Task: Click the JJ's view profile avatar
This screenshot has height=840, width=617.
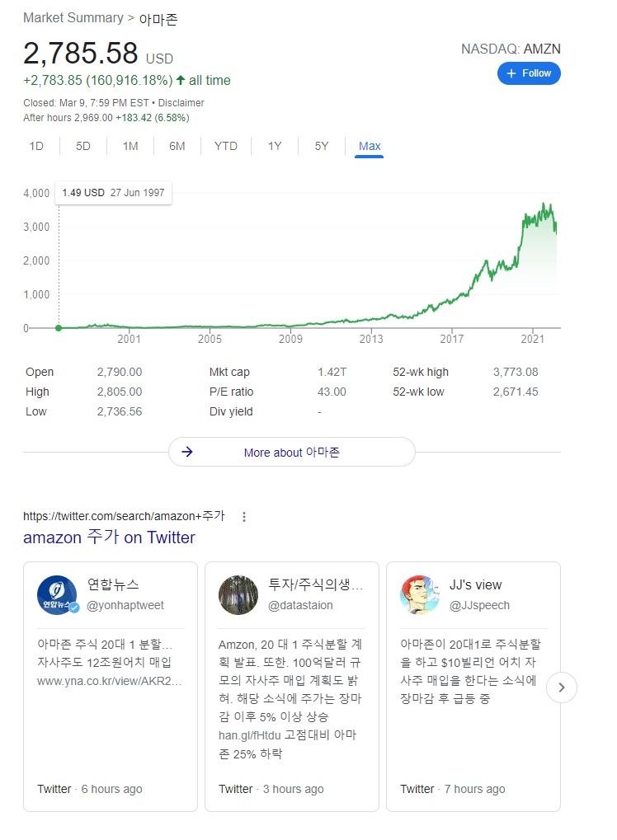Action: pos(420,595)
